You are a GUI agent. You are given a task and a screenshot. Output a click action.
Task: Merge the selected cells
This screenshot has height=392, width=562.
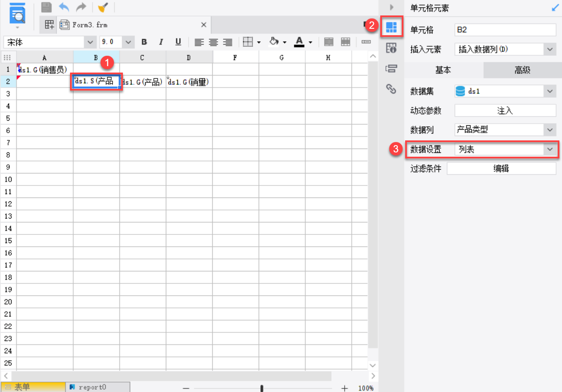pos(329,42)
